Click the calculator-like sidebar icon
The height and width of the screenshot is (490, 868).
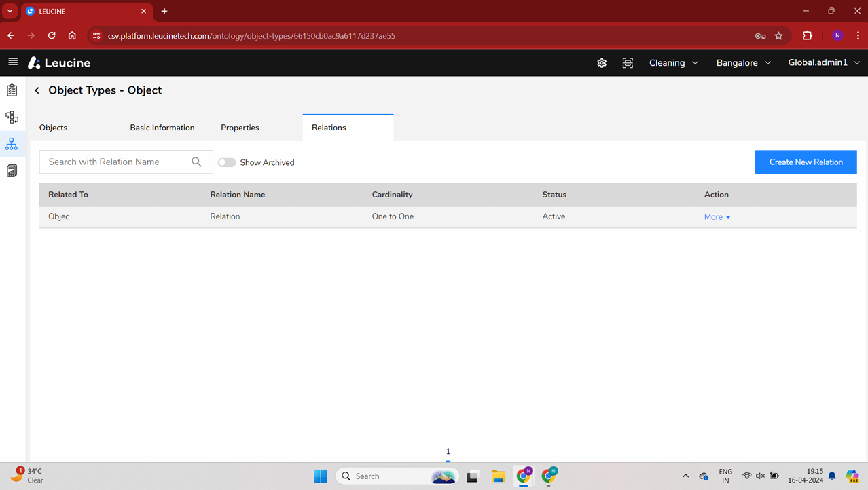pos(12,171)
